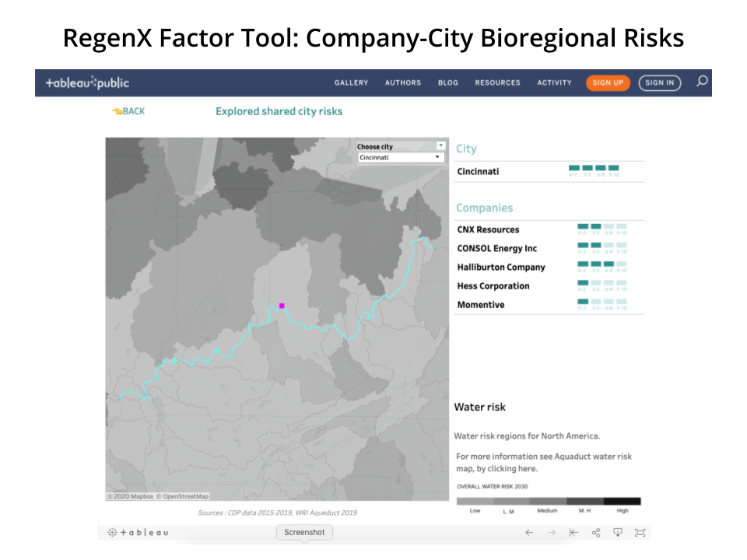Select Halliburton Company row
Viewport: 747px width, 560px height.
549,267
